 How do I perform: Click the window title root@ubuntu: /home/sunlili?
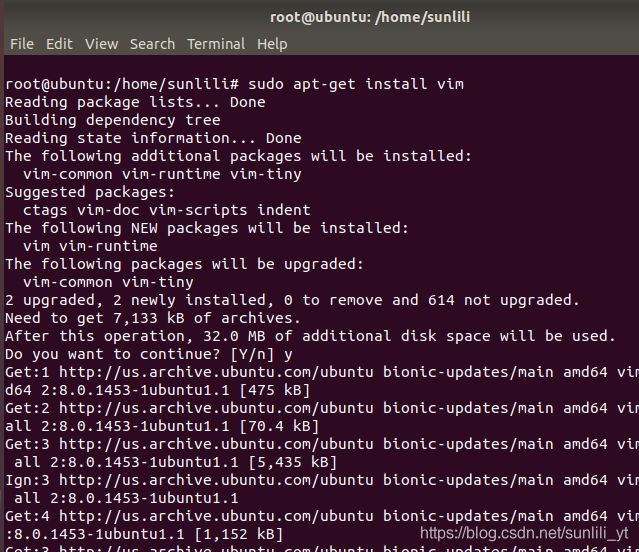(x=370, y=17)
